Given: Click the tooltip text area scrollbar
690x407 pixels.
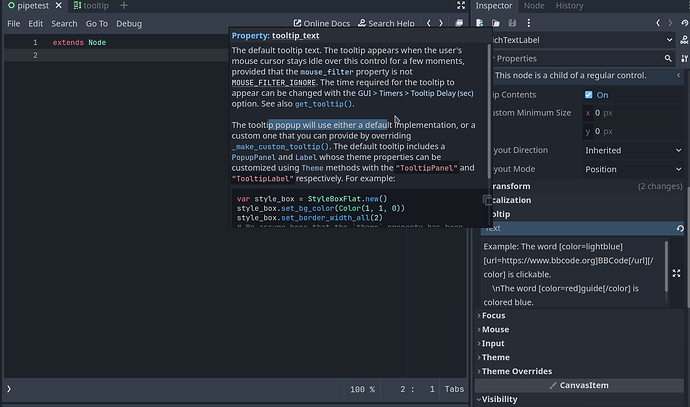Looking at the screenshot, I should pyautogui.click(x=667, y=266).
